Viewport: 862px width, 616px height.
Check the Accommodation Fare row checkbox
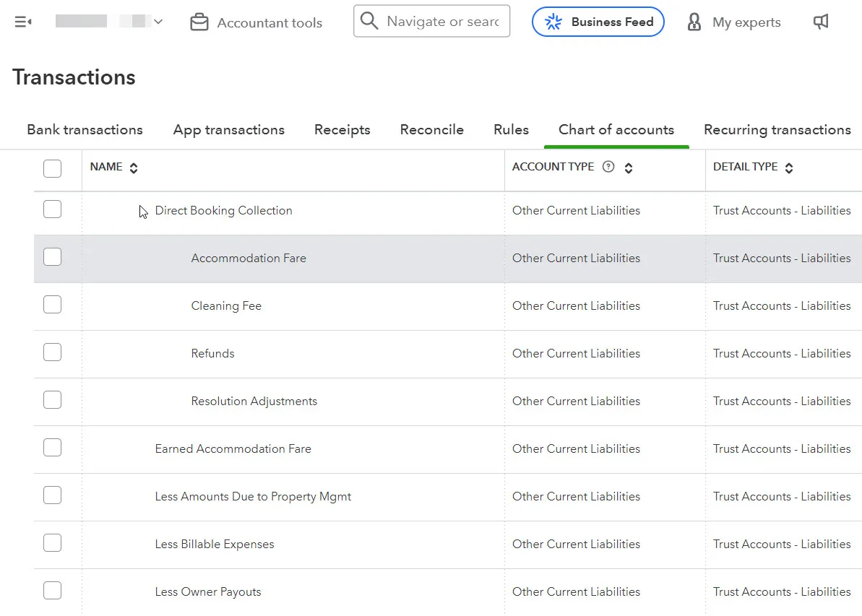pyautogui.click(x=53, y=257)
